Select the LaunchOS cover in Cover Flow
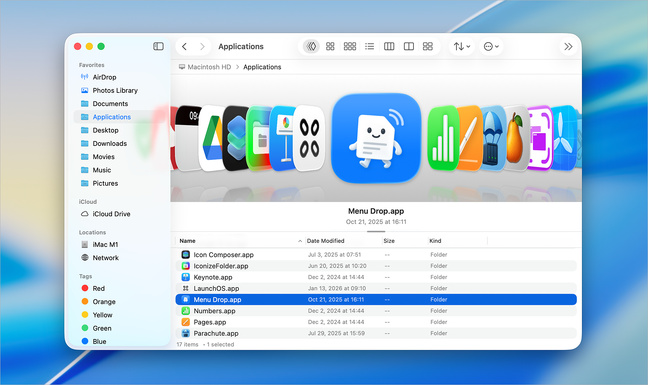Image resolution: width=648 pixels, height=385 pixels. click(x=310, y=138)
